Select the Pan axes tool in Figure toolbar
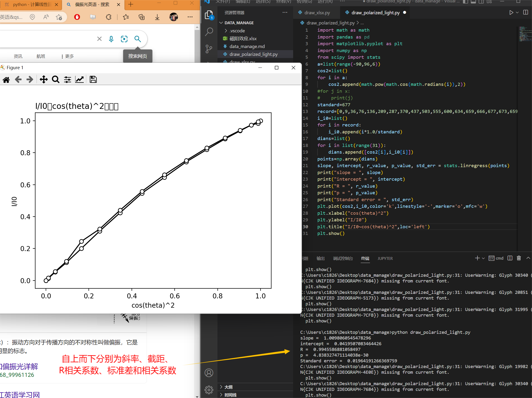Viewport: 532px width, 398px height. click(x=44, y=80)
